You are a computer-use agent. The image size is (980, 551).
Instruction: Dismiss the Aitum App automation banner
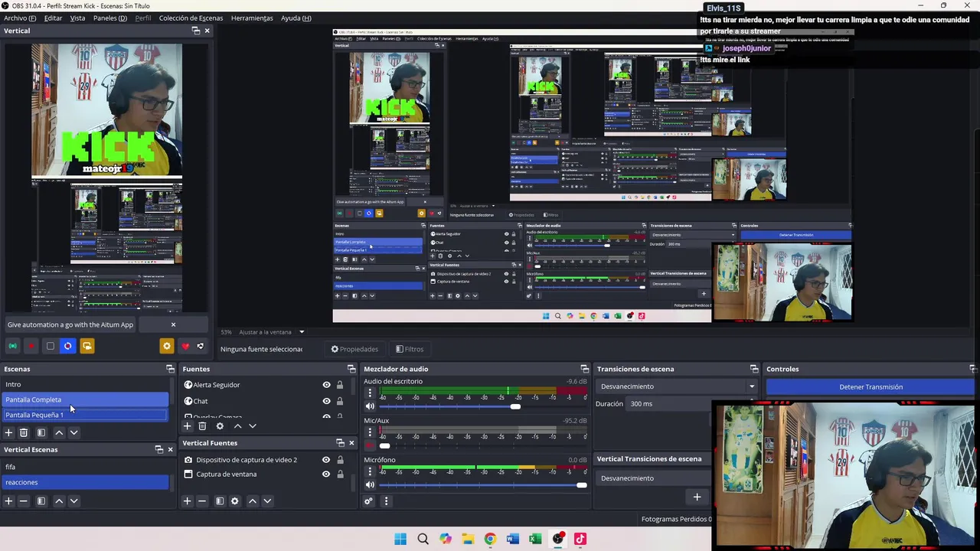tap(173, 324)
